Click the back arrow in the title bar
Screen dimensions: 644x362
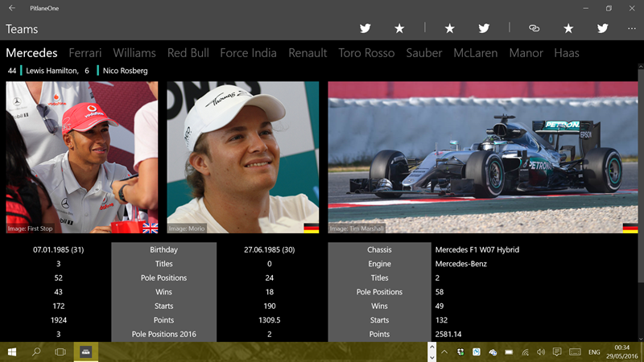(12, 8)
